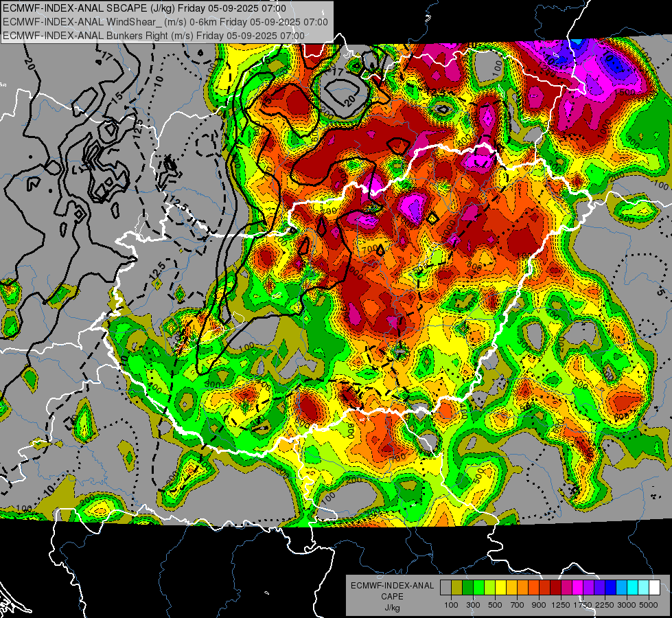This screenshot has height=618, width=672.
Task: Select the bright green legend swatch
Action: [x=478, y=587]
